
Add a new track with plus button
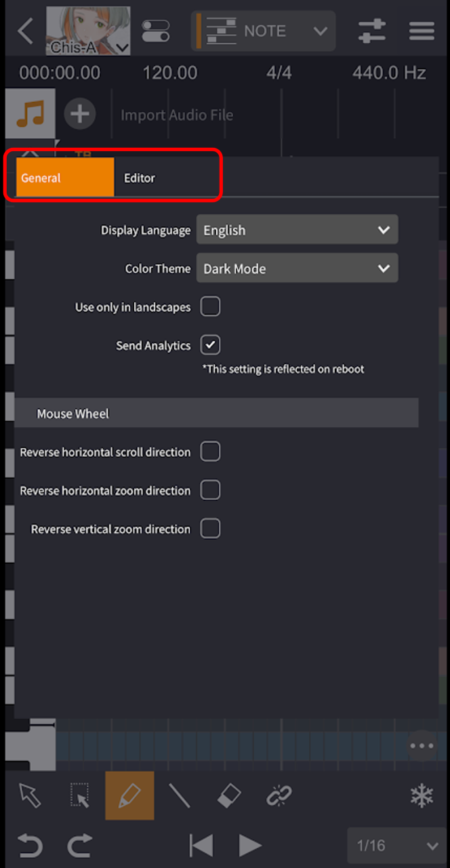pyautogui.click(x=80, y=114)
